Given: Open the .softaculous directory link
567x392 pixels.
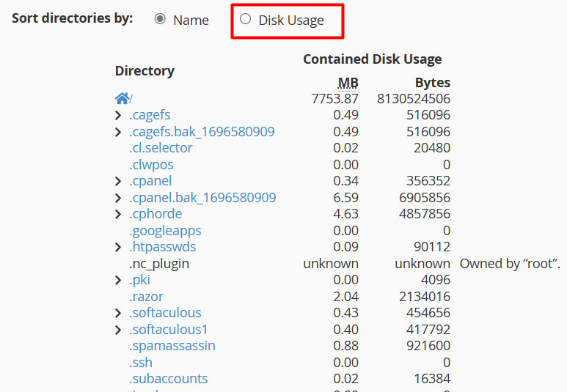Looking at the screenshot, I should (165, 313).
